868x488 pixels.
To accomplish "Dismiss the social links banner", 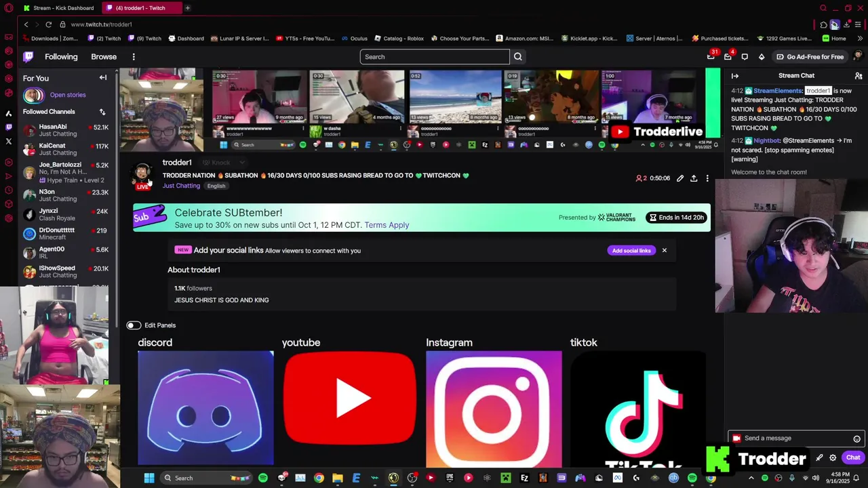I will tap(665, 251).
